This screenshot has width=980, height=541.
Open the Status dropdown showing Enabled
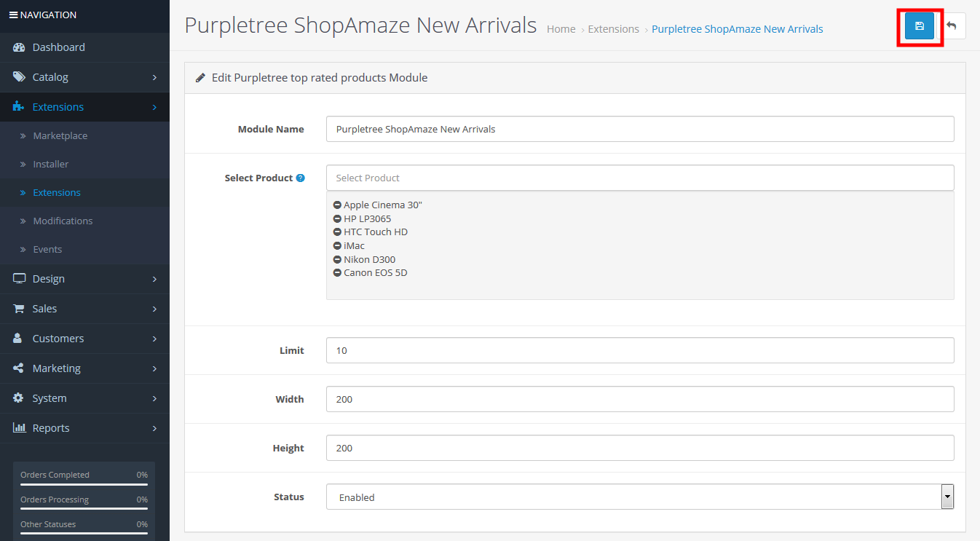(640, 497)
